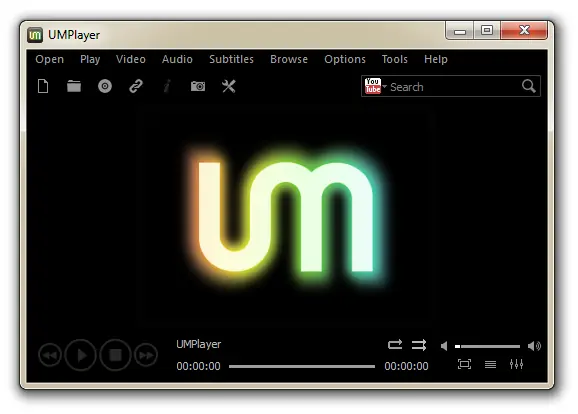578x414 pixels.
Task: Mute audio with the small speaker icon
Action: coord(444,346)
